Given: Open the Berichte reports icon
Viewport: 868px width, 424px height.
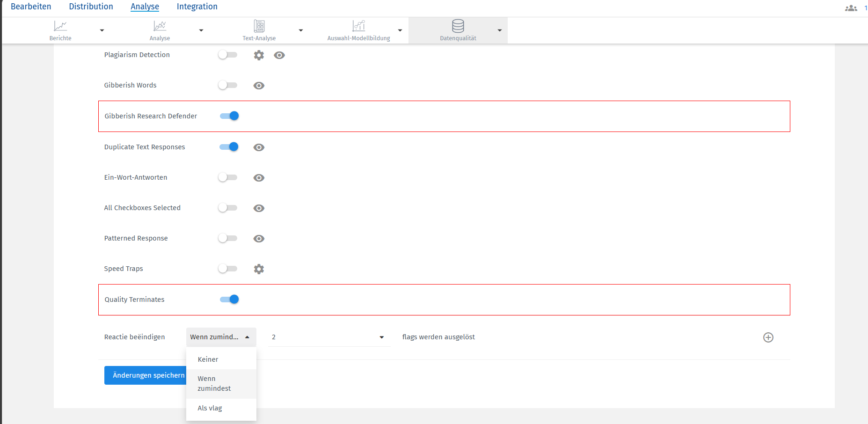Looking at the screenshot, I should (x=60, y=26).
